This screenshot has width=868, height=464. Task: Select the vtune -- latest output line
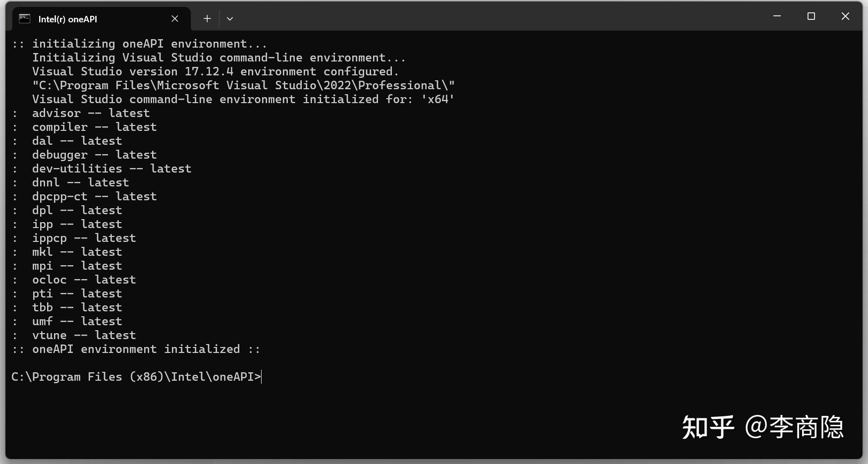pos(84,335)
